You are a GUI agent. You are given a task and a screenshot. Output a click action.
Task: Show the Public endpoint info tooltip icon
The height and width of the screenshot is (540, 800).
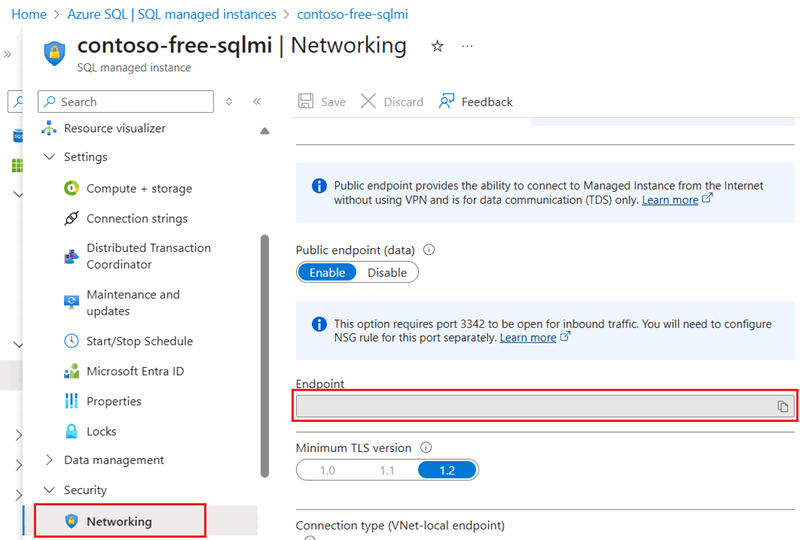pos(429,250)
